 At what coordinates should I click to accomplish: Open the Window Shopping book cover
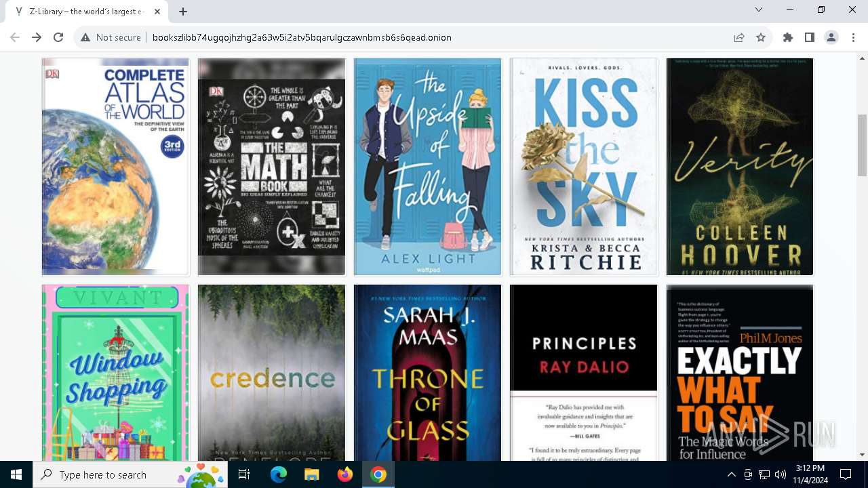[x=115, y=373]
